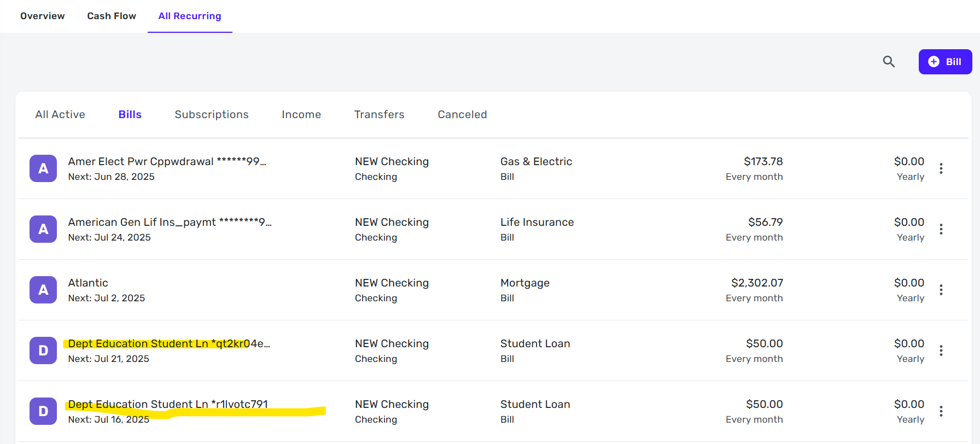980x444 pixels.
Task: Select the Subscriptions filter tab
Action: click(212, 114)
